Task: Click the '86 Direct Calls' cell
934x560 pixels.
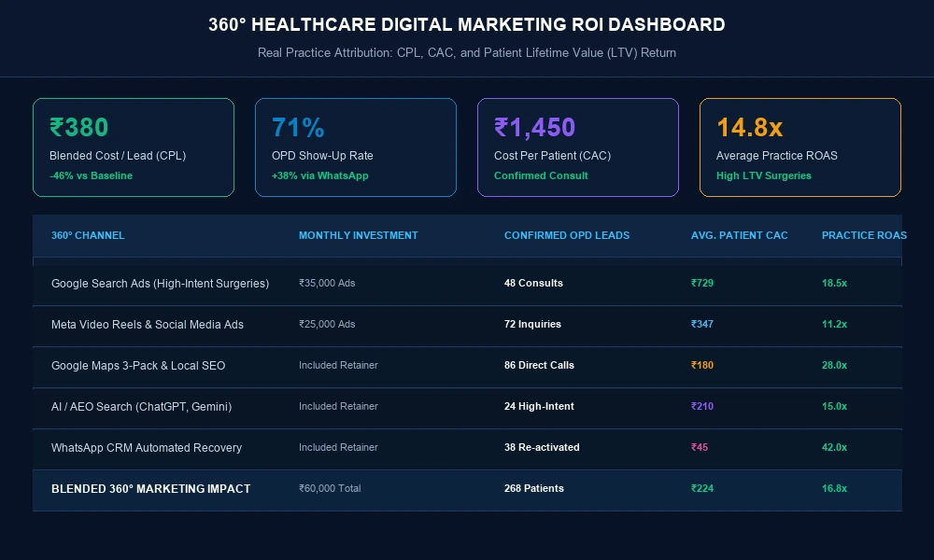Action: pos(539,365)
